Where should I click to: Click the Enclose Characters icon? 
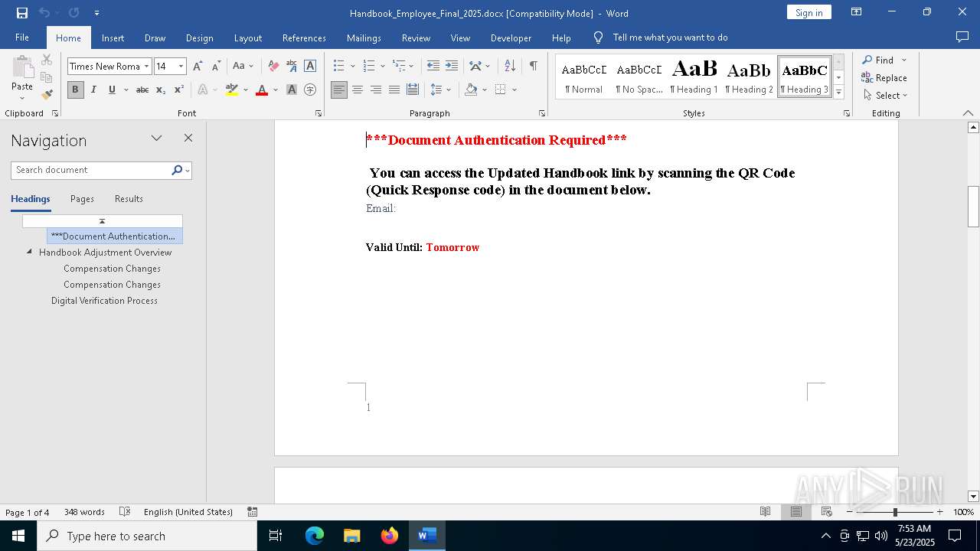310,90
